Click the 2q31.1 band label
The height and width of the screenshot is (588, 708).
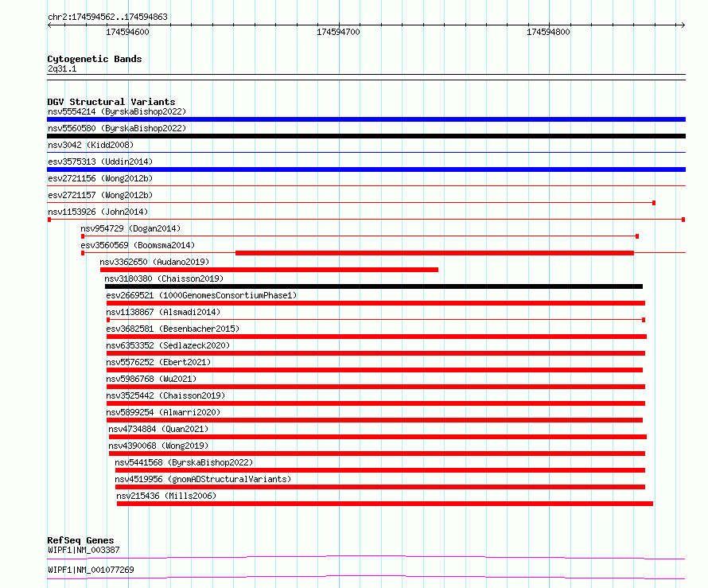[x=62, y=68]
